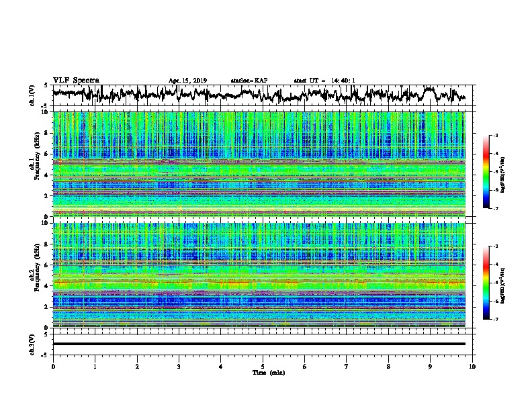The height and width of the screenshot is (411, 532).
Task: Click the time axis tick label "2"
Action: (137, 367)
